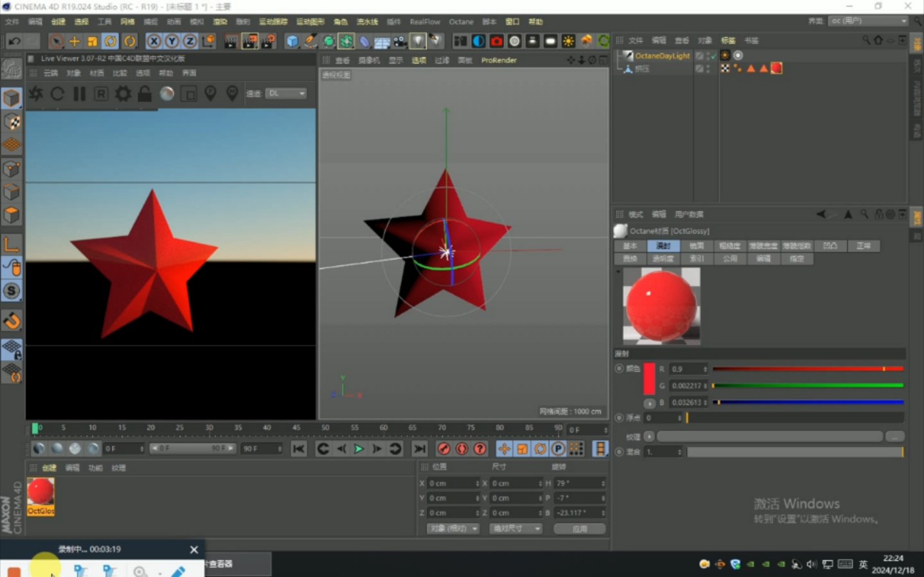The height and width of the screenshot is (577, 924).
Task: Select the Rotate tool in the top toolbar
Action: click(112, 41)
